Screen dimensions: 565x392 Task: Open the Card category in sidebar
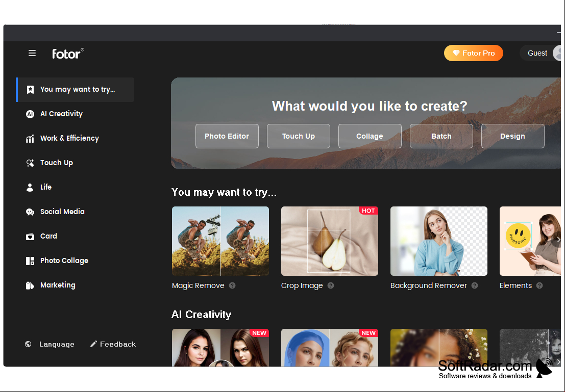[48, 236]
